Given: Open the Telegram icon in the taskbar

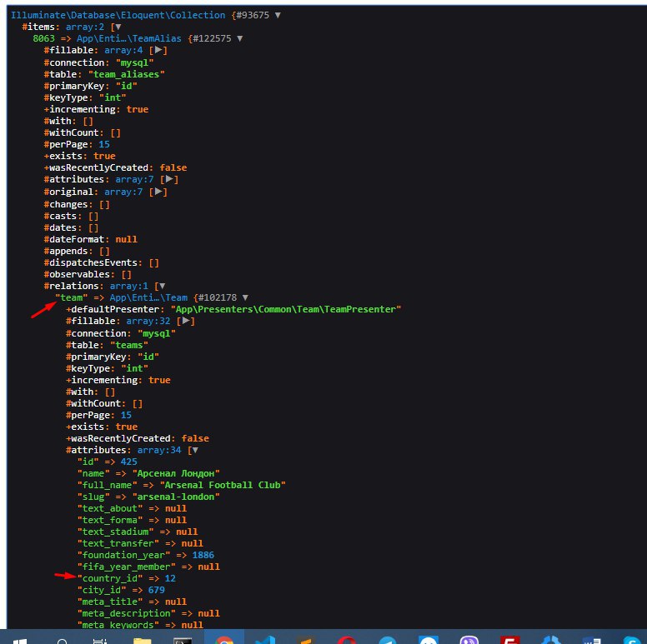Looking at the screenshot, I should click(x=388, y=640).
